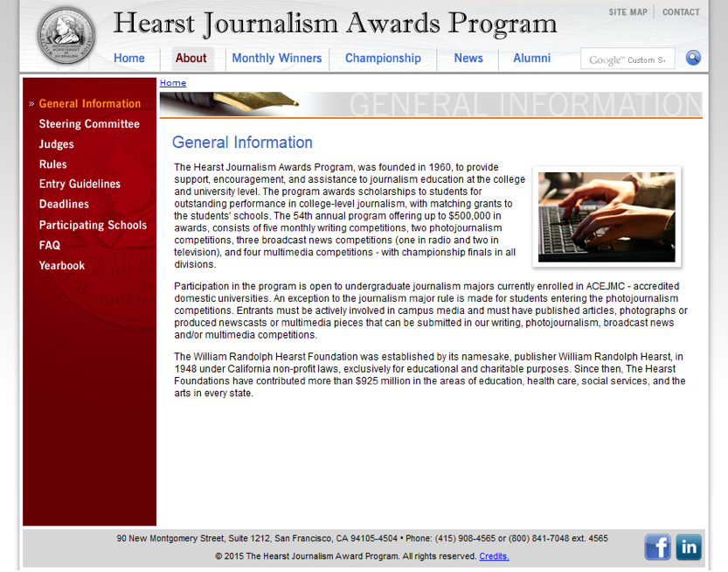Click the paragraph beginning 'Participation in the program'

[430, 310]
